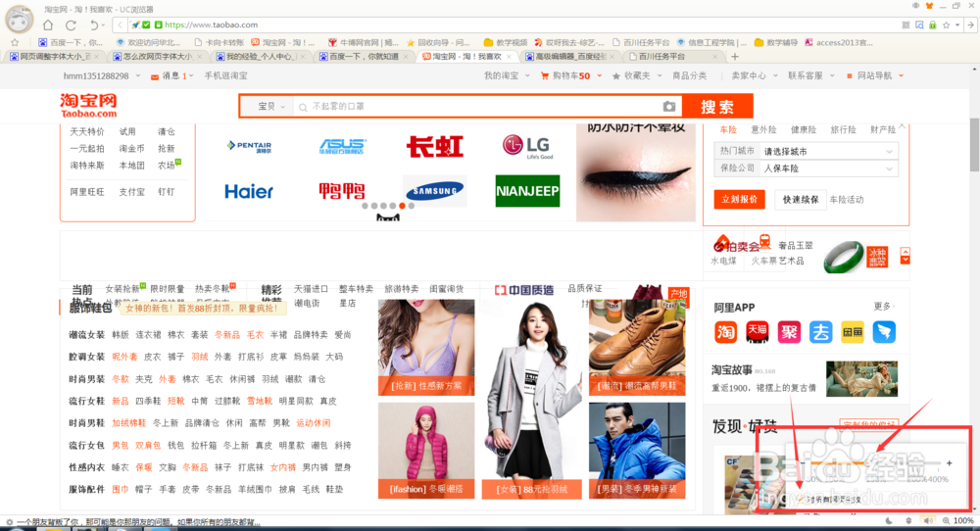Viewport: 980px width, 531px height.
Task: Open a new tab with plus icon
Action: click(735, 56)
